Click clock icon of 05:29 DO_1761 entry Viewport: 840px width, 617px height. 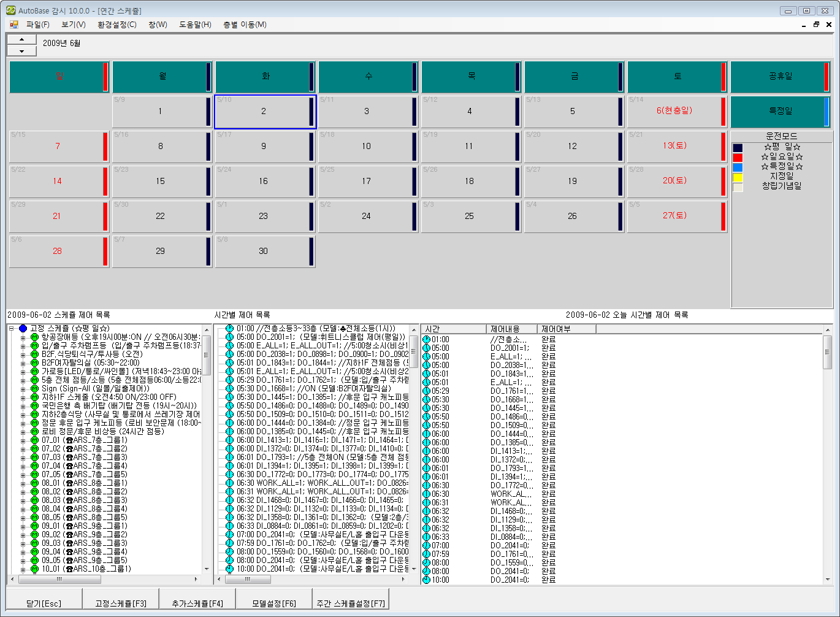click(x=230, y=380)
